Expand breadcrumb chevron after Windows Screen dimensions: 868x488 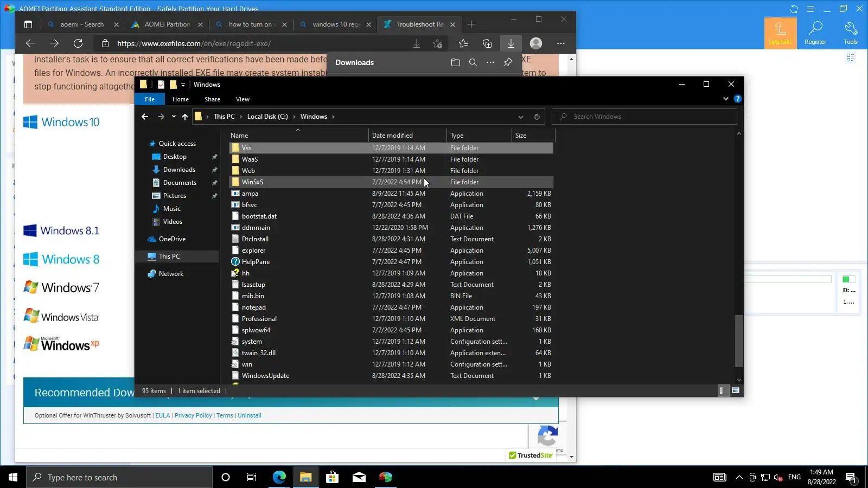[x=333, y=117]
